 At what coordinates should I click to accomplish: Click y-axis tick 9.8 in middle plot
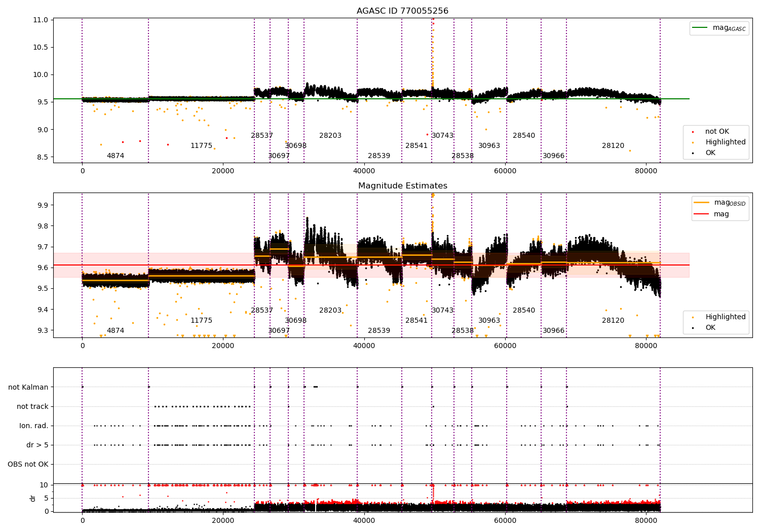click(x=43, y=226)
